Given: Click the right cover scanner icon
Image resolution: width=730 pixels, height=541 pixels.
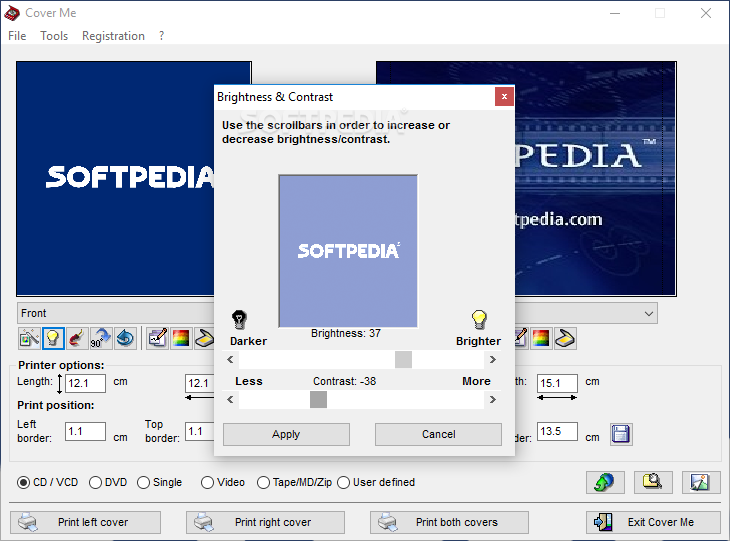Looking at the screenshot, I should pyautogui.click(x=565, y=338).
